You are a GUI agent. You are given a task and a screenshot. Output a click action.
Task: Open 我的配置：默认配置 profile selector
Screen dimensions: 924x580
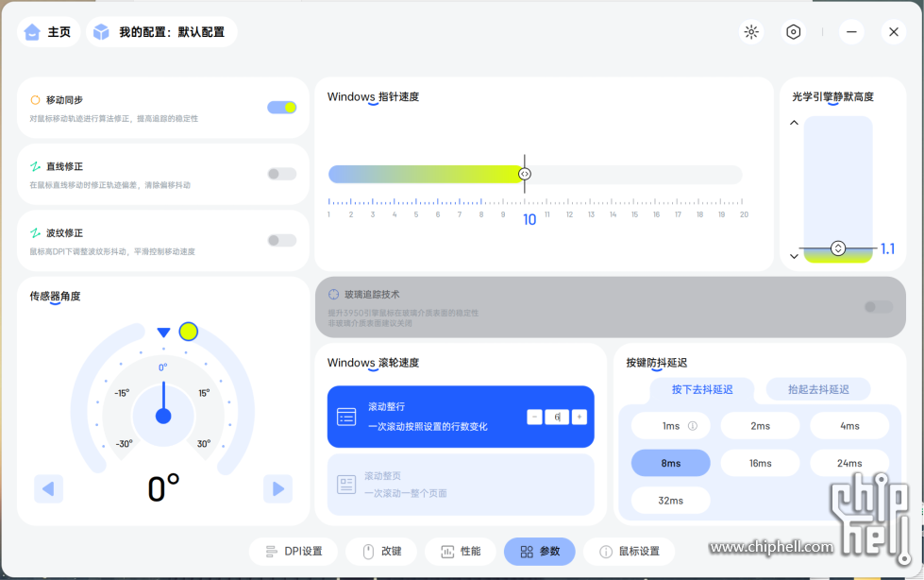click(x=162, y=32)
